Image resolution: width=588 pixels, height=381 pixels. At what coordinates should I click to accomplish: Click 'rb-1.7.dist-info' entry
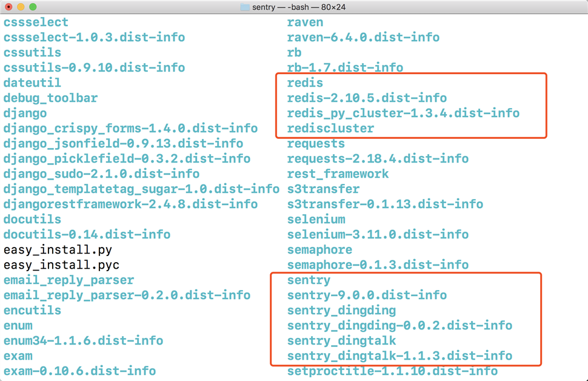point(346,67)
